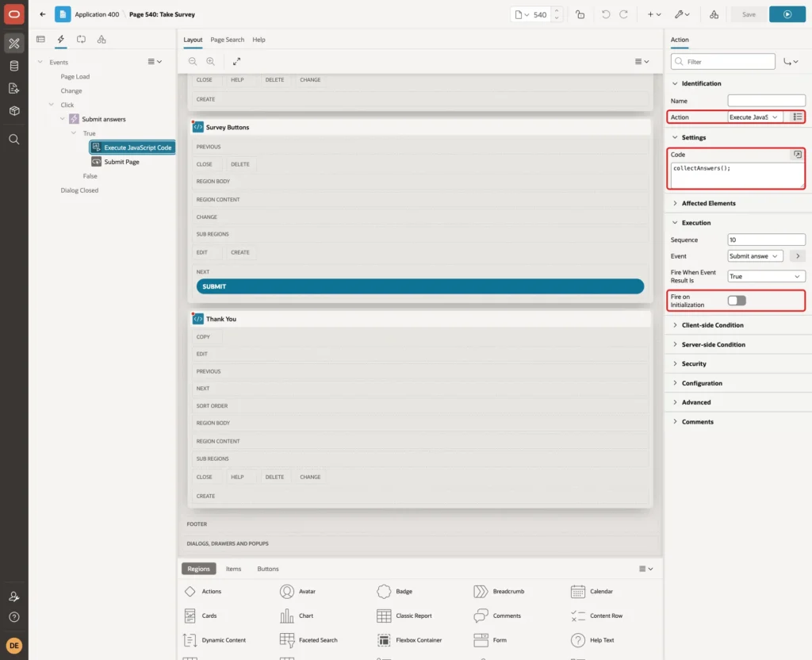Screen dimensions: 812x660
Task: Click the Redo icon
Action: [x=623, y=14]
